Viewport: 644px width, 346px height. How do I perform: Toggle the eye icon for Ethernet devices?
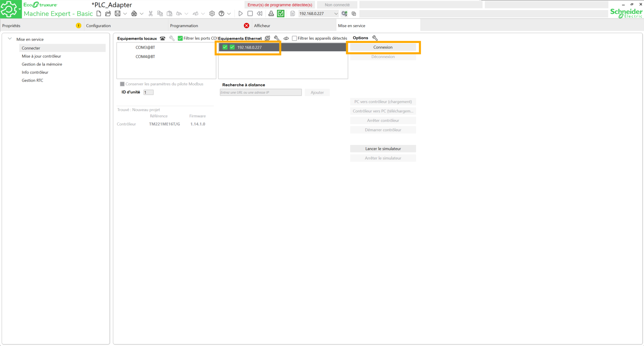click(286, 38)
